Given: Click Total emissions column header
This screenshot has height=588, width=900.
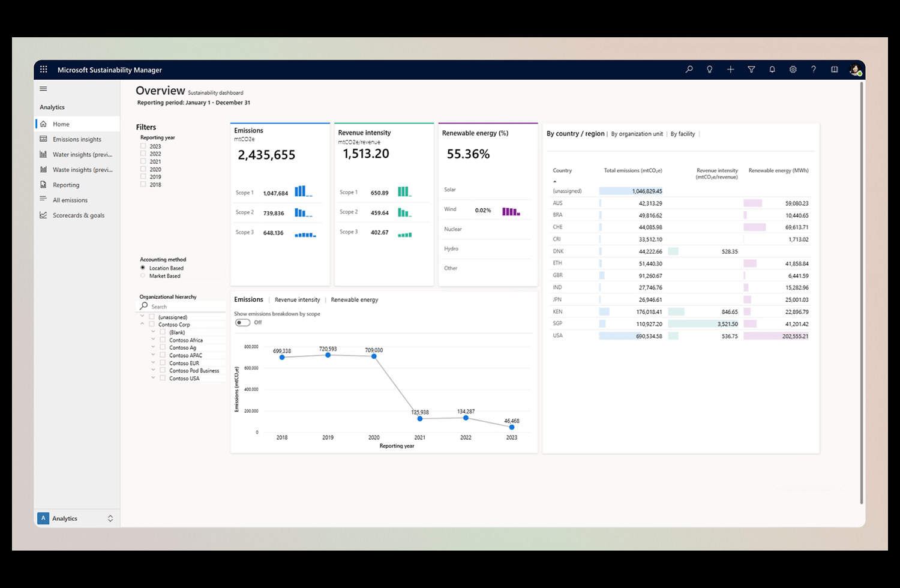Looking at the screenshot, I should click(x=633, y=170).
